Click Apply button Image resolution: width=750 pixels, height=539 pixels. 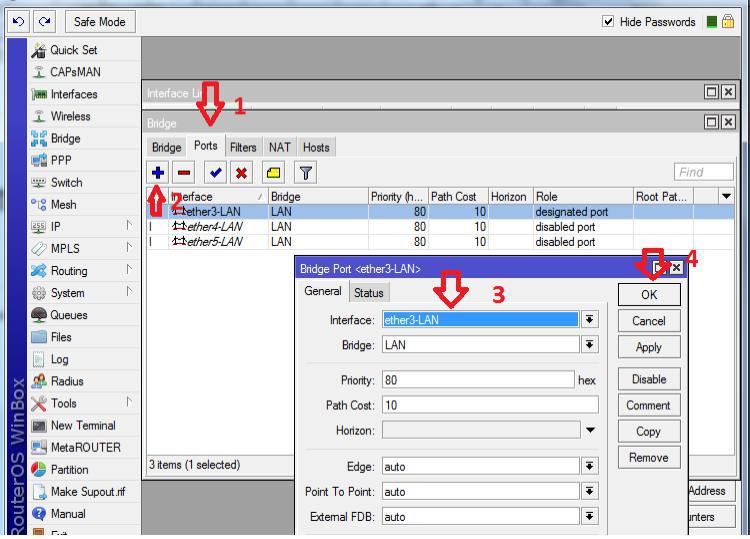(x=649, y=347)
